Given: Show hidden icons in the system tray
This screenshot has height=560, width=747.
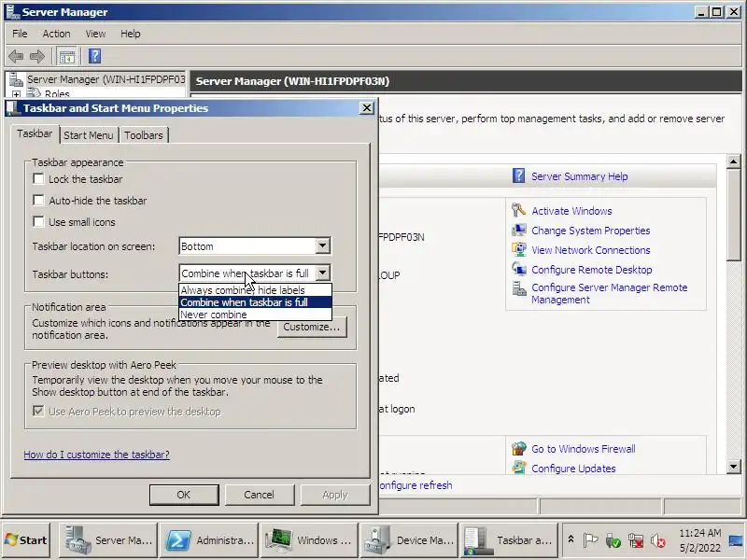Looking at the screenshot, I should pos(571,539).
